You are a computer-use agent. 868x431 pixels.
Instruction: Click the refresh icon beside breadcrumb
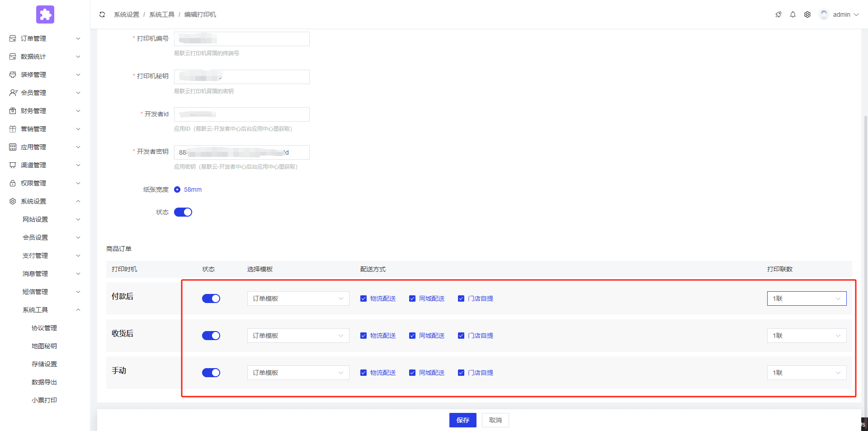102,14
